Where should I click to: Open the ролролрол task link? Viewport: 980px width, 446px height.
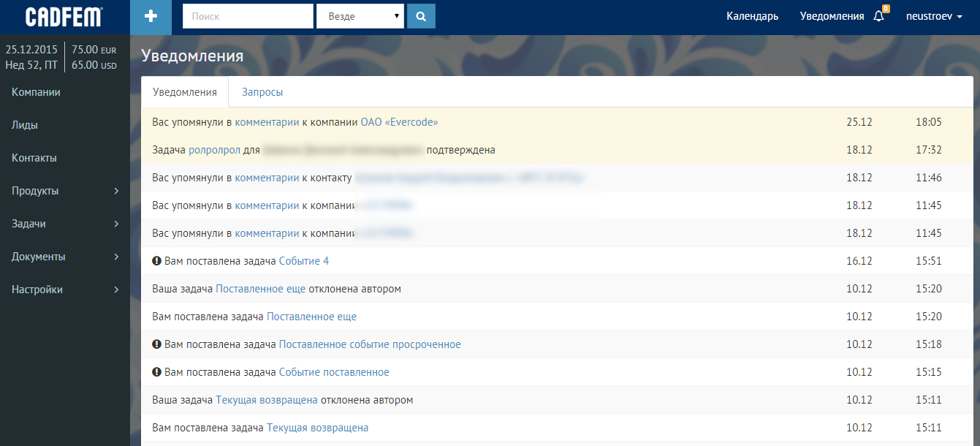(x=214, y=150)
